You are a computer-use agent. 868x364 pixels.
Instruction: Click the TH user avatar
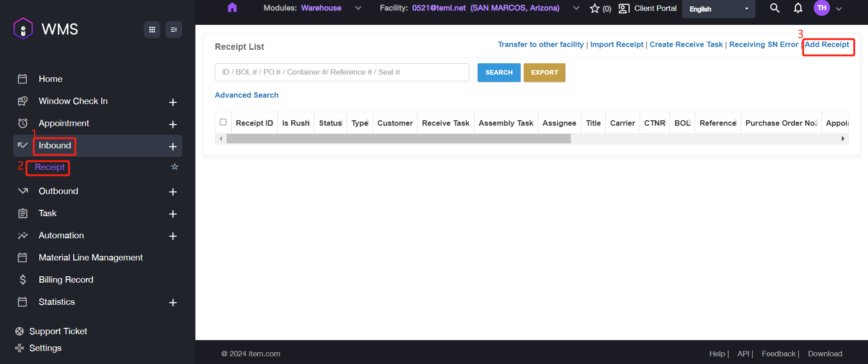click(821, 8)
